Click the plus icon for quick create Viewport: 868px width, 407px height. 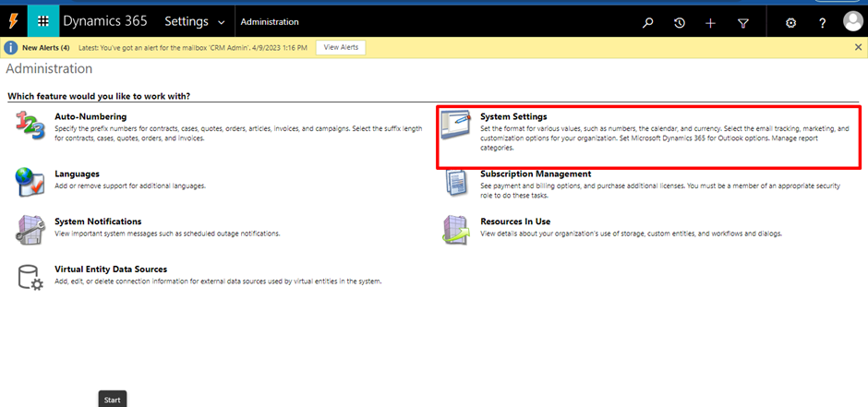[711, 23]
